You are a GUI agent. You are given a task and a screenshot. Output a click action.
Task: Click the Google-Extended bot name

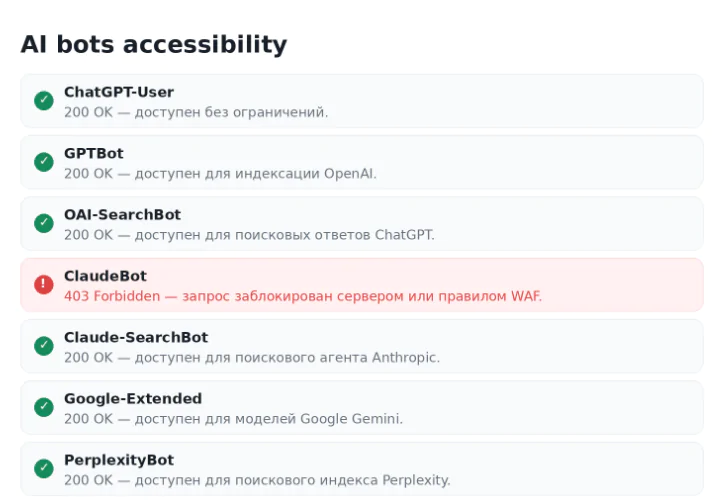(133, 398)
